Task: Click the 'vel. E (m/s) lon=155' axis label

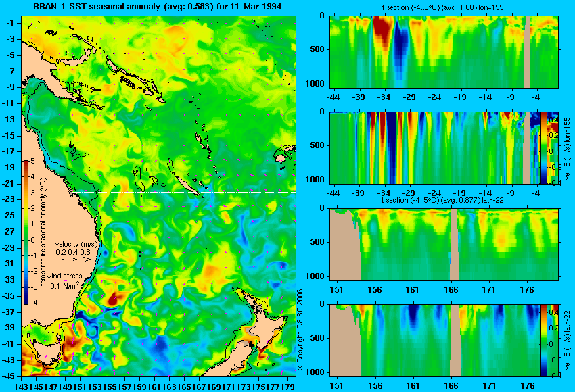Action: click(x=567, y=148)
